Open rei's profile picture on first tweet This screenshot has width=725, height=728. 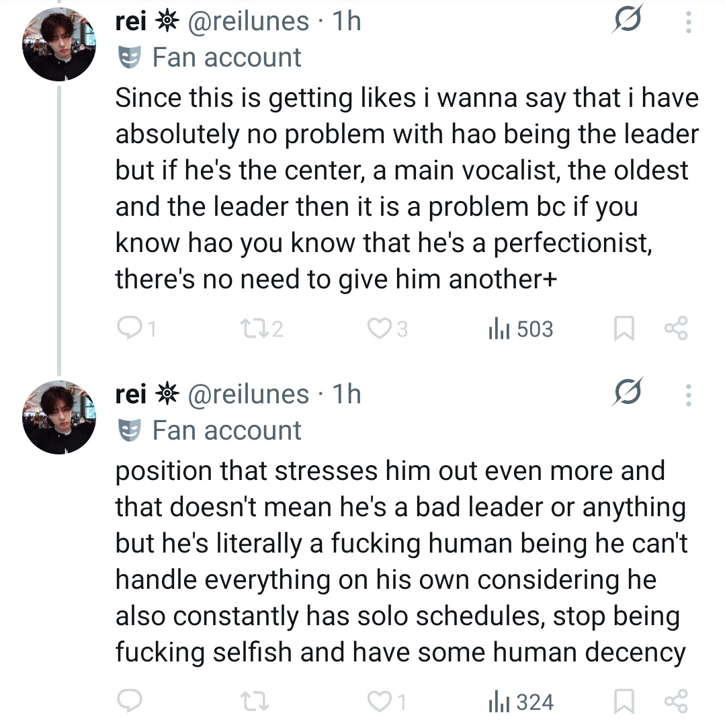[59, 44]
